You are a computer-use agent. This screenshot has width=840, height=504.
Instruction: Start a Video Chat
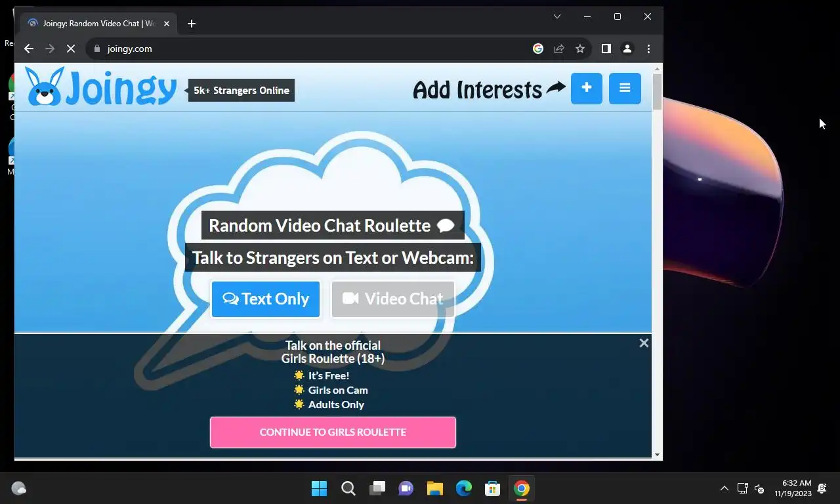tap(393, 299)
